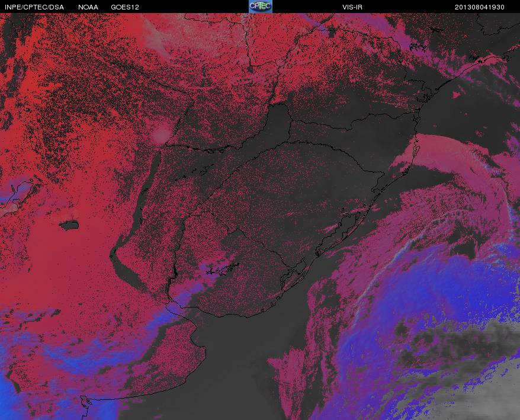Click the VIS-IR channel label
Image resolution: width=520 pixels, height=420 pixels.
[x=352, y=7]
